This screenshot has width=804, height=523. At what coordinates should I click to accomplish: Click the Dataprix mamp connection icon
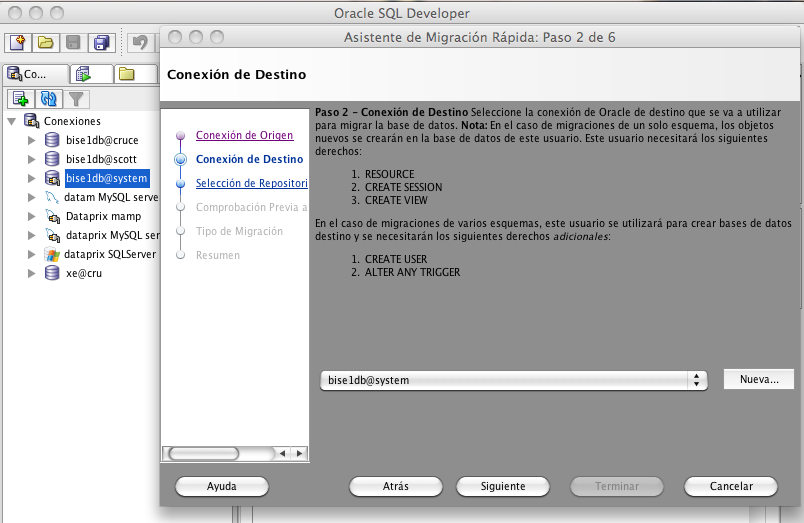tap(52, 216)
